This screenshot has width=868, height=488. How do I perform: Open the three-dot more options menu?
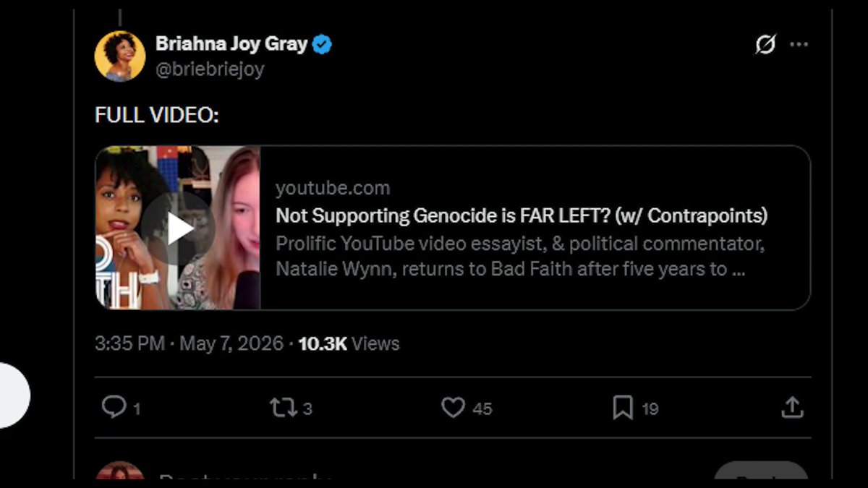coord(799,45)
